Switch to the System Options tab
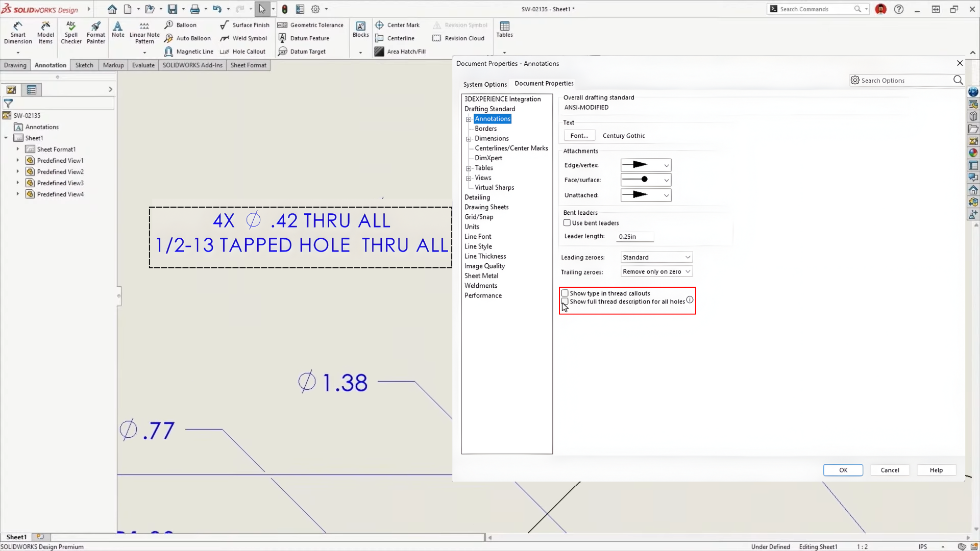 coord(485,84)
